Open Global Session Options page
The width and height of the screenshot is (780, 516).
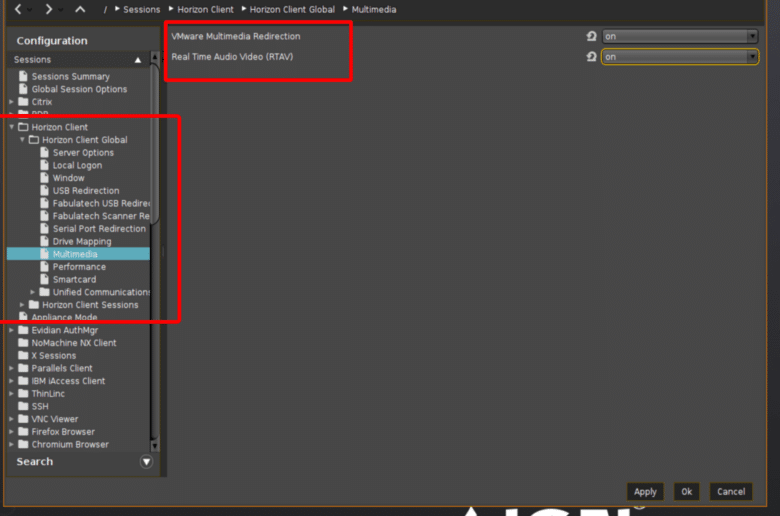79,89
